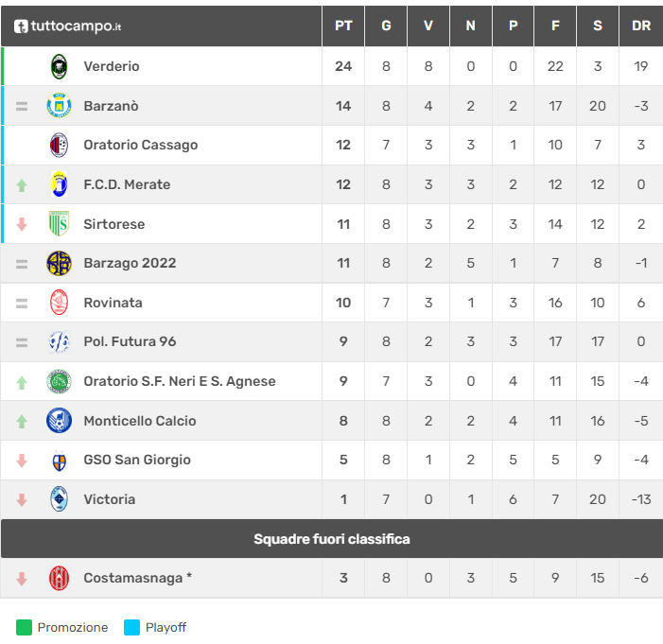Click the PT column header

click(343, 26)
